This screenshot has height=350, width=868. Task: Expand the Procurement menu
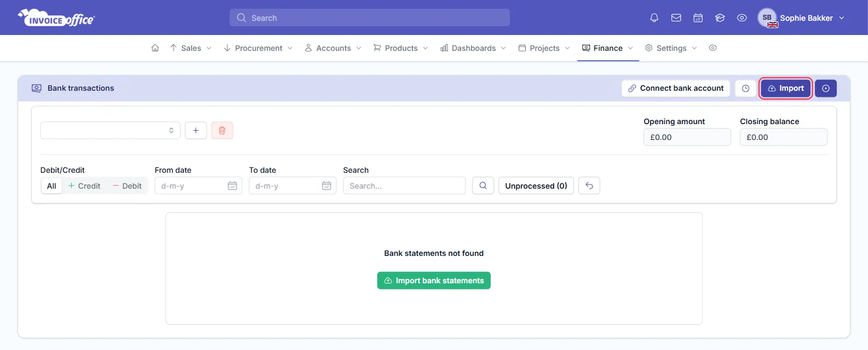point(258,48)
